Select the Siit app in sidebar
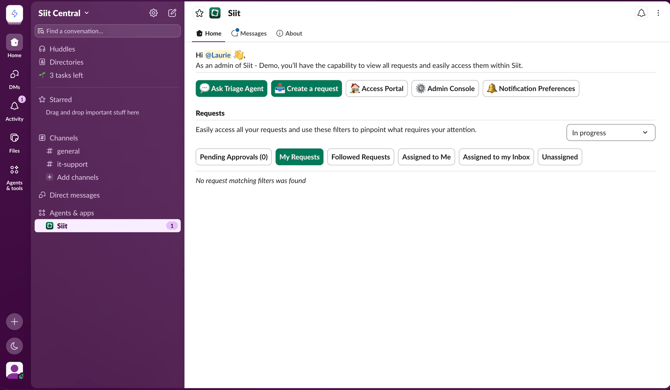Screen dimensions: 670x390 [x=108, y=226]
